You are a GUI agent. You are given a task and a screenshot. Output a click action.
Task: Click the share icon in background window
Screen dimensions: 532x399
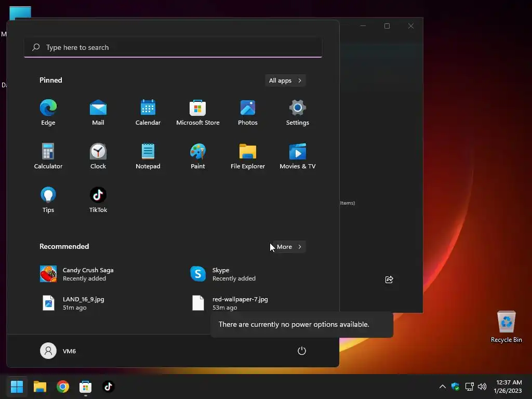pyautogui.click(x=389, y=280)
